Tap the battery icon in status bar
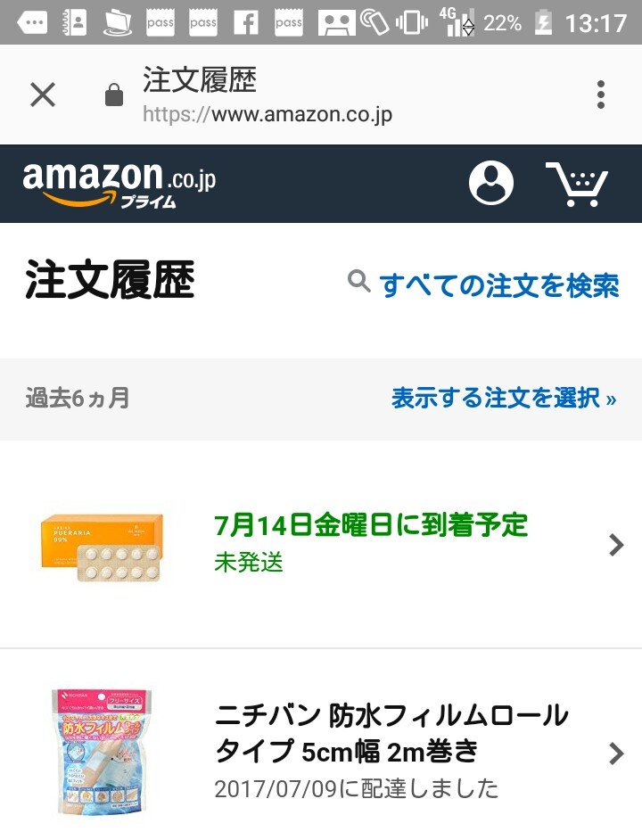642x840 pixels. pos(543,23)
